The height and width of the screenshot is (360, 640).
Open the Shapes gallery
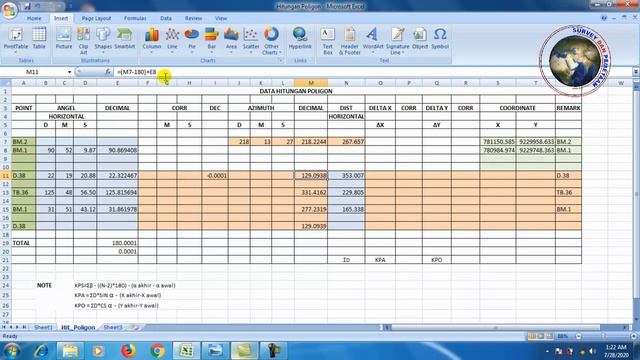[x=103, y=41]
